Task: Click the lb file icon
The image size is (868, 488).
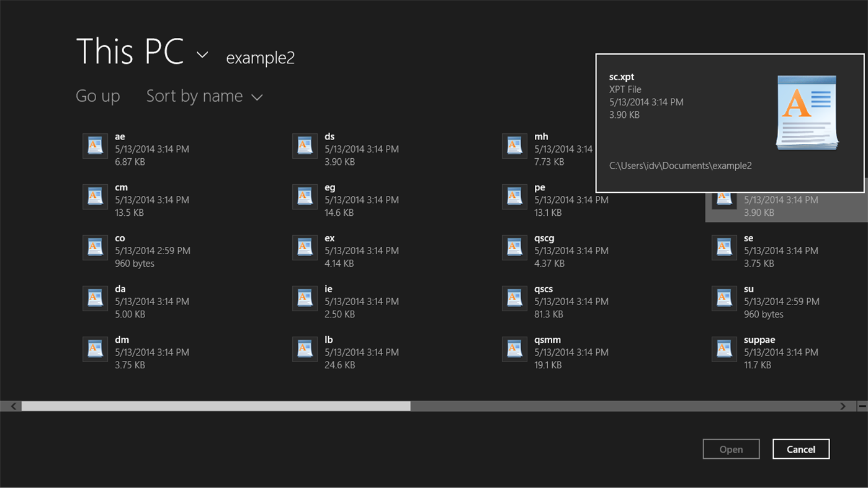Action: click(305, 348)
